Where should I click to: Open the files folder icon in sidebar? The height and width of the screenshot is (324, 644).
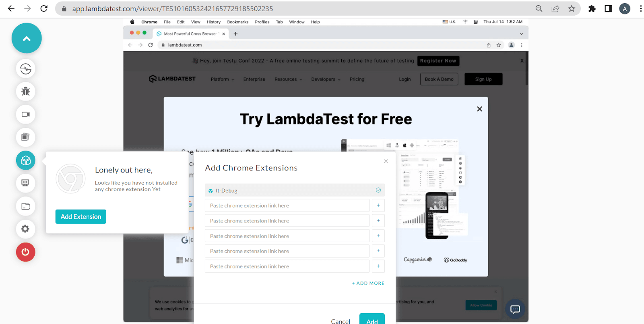pos(26,206)
